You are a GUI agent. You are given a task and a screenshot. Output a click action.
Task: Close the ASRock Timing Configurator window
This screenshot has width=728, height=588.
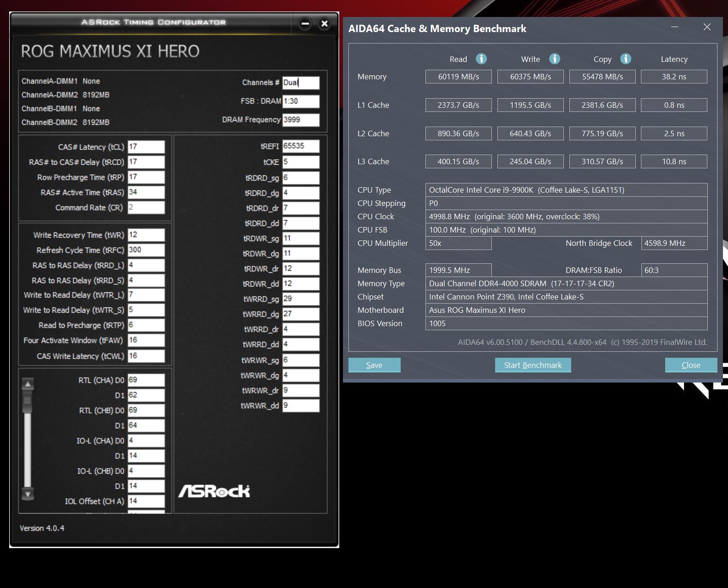pyautogui.click(x=325, y=23)
